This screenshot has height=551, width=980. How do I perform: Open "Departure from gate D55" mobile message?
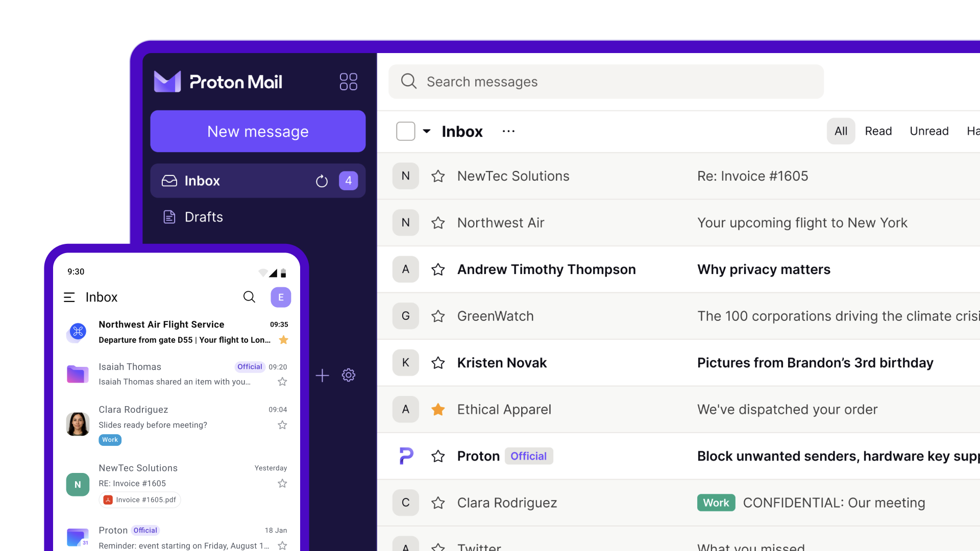point(185,340)
